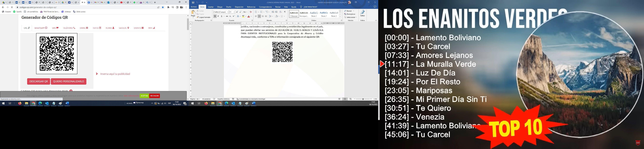The width and height of the screenshot is (644, 149).
Task: Click Copiar formato format painter in Word
Action: click(x=203, y=17)
